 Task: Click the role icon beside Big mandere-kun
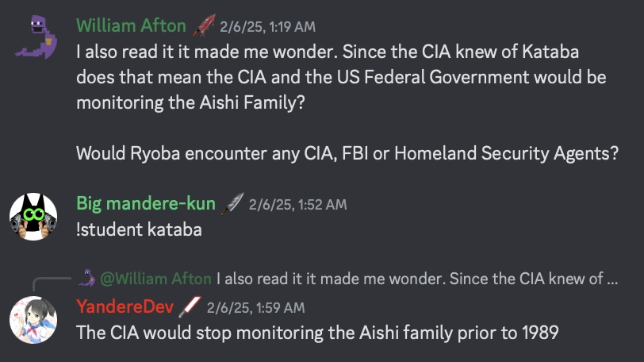click(x=232, y=204)
